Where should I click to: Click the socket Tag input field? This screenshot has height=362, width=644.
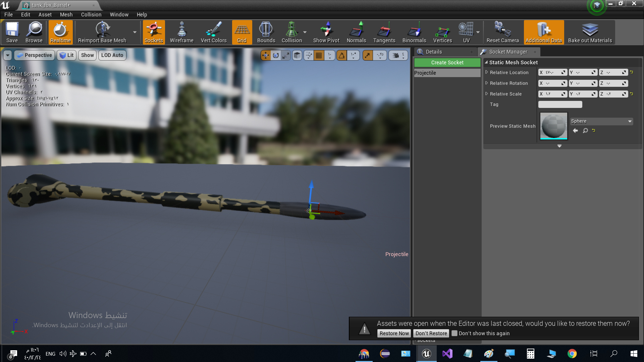tap(560, 105)
